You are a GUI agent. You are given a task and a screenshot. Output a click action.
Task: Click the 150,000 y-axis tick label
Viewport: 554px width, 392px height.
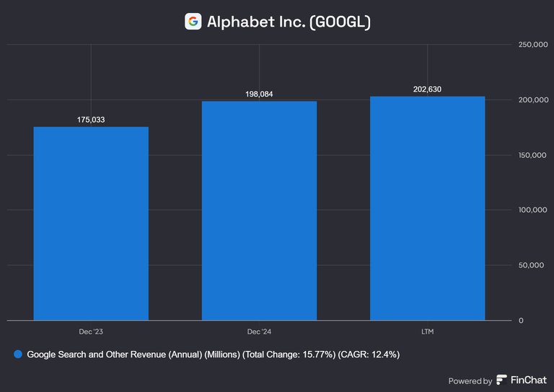point(532,155)
